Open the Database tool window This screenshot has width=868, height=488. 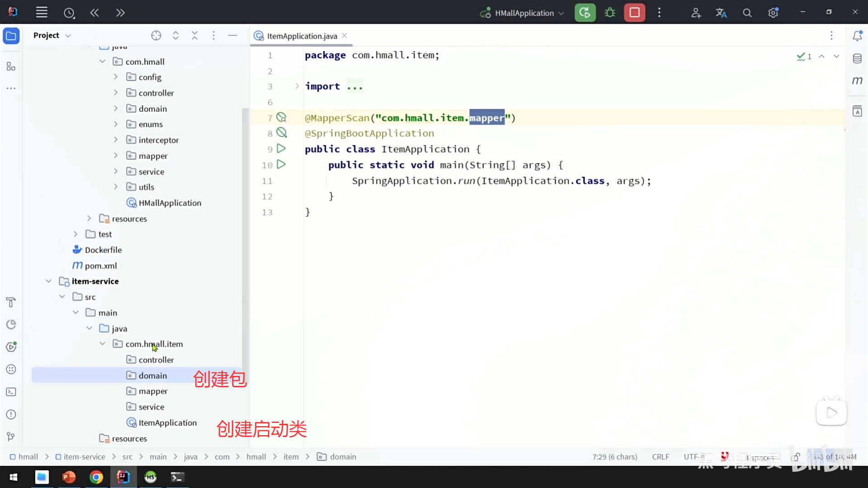[x=857, y=58]
